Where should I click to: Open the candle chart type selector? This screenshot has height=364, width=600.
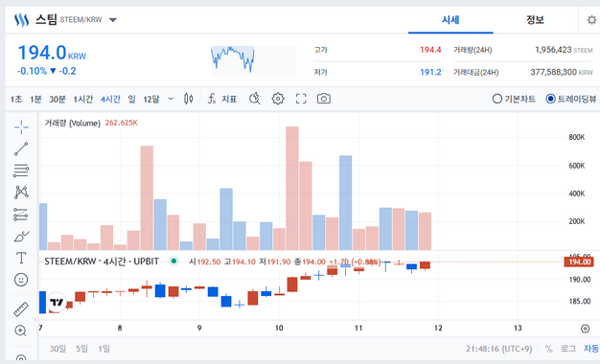pos(188,99)
